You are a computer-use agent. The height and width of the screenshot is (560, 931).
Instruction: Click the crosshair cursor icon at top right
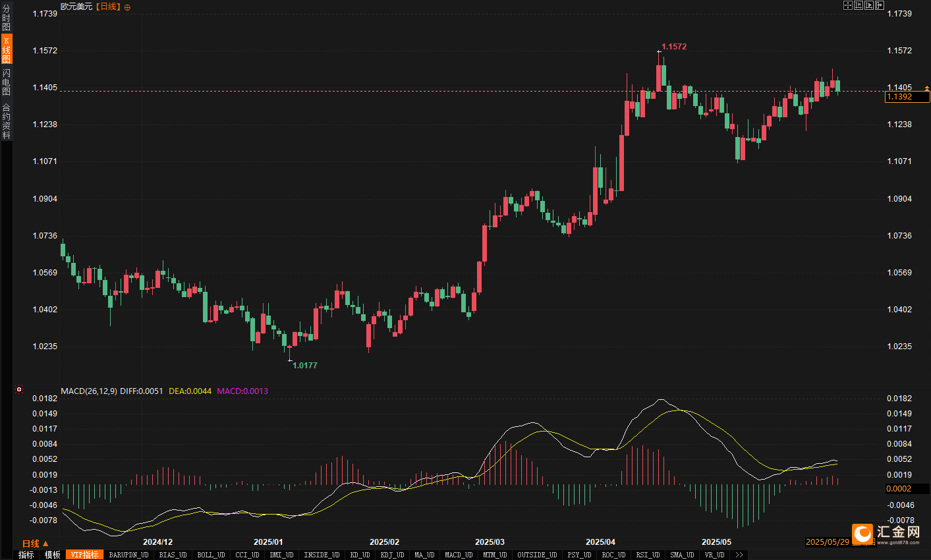pos(848,5)
